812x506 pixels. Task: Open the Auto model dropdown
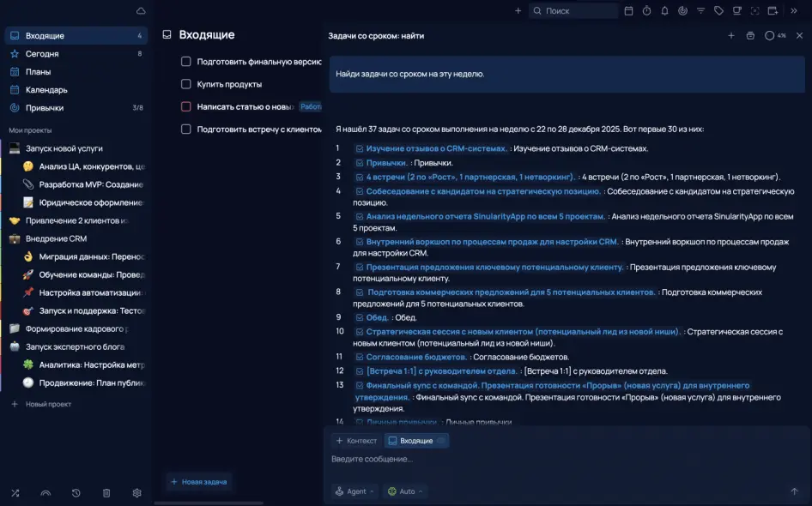click(406, 491)
